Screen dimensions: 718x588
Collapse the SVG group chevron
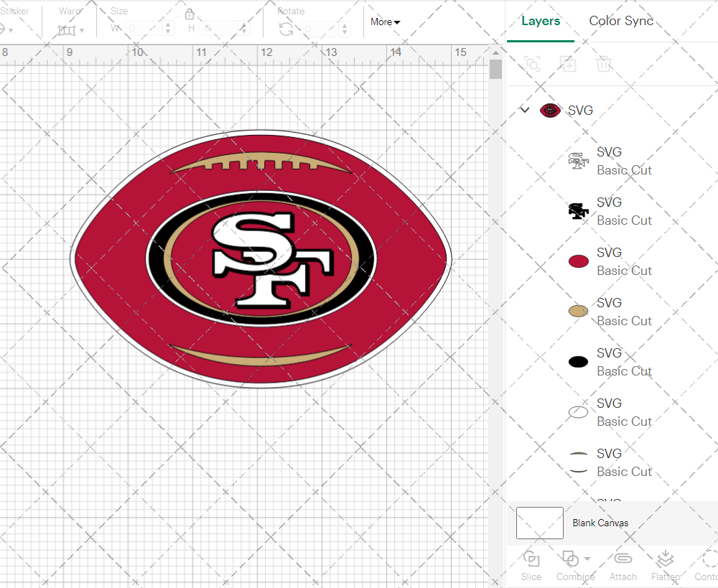pyautogui.click(x=525, y=110)
